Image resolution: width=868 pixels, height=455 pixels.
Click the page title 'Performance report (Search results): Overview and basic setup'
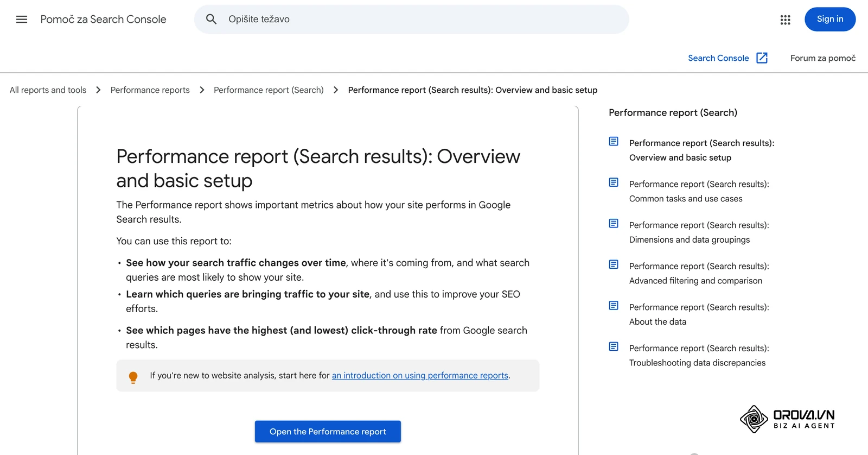318,168
